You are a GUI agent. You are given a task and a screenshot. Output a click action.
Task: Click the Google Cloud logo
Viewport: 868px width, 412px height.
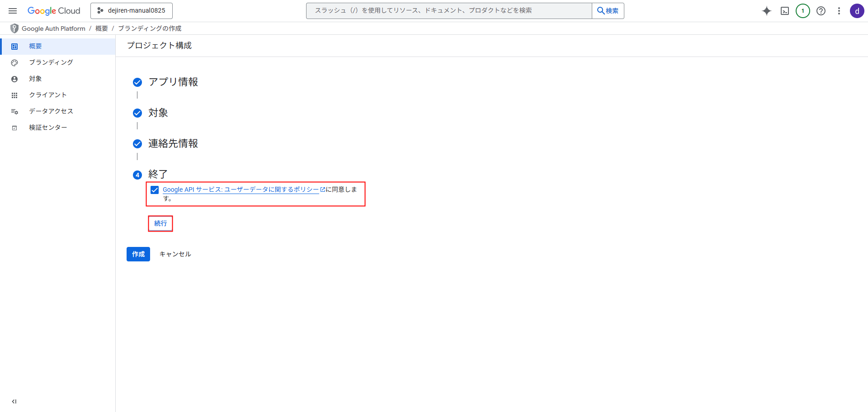[54, 11]
